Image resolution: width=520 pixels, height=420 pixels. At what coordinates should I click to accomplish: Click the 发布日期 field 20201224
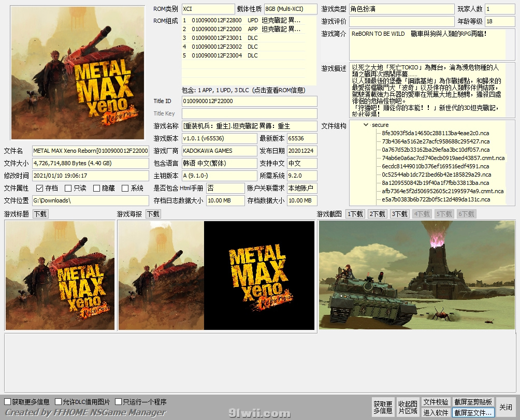pyautogui.click(x=302, y=151)
